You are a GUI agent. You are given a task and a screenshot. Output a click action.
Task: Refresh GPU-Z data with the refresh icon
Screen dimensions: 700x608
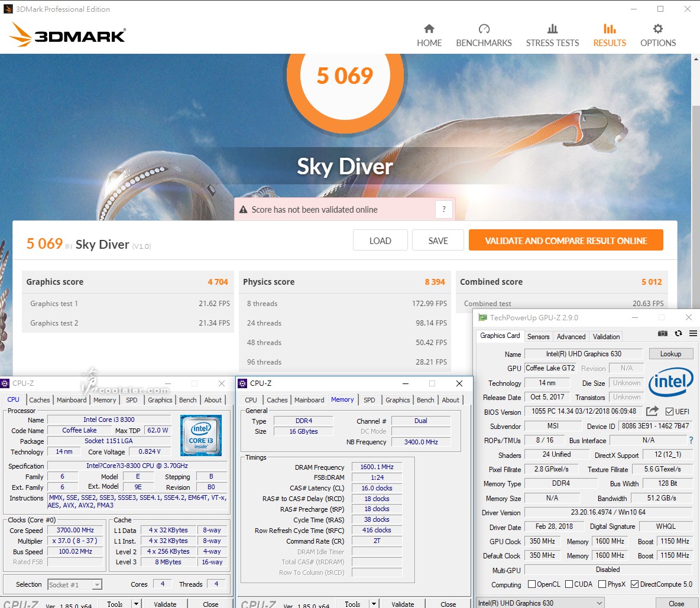coord(678,333)
